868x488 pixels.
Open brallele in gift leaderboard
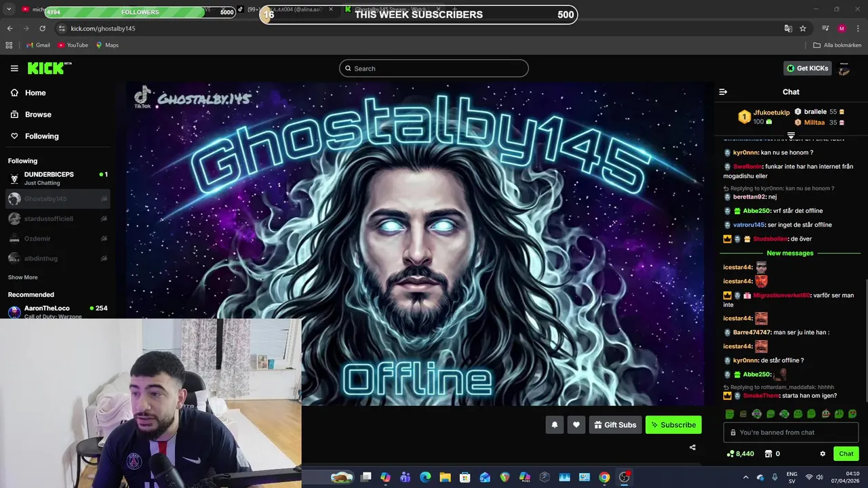[x=815, y=112]
